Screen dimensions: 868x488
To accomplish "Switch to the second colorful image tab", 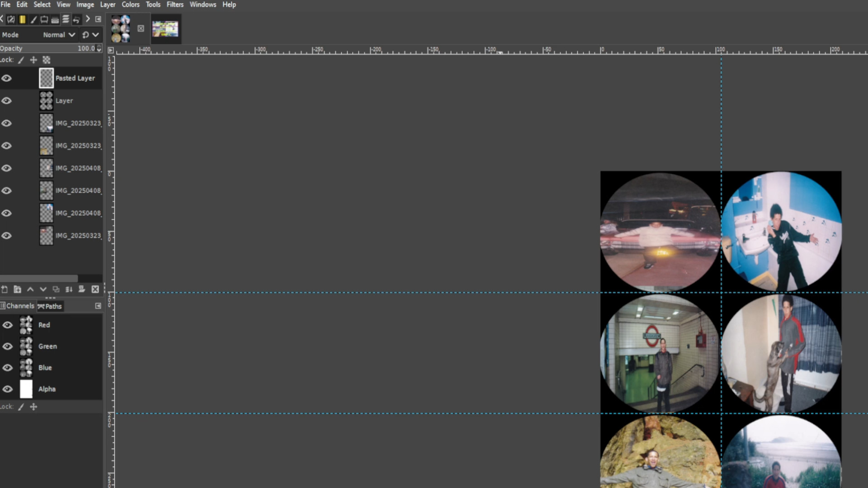I will click(165, 29).
